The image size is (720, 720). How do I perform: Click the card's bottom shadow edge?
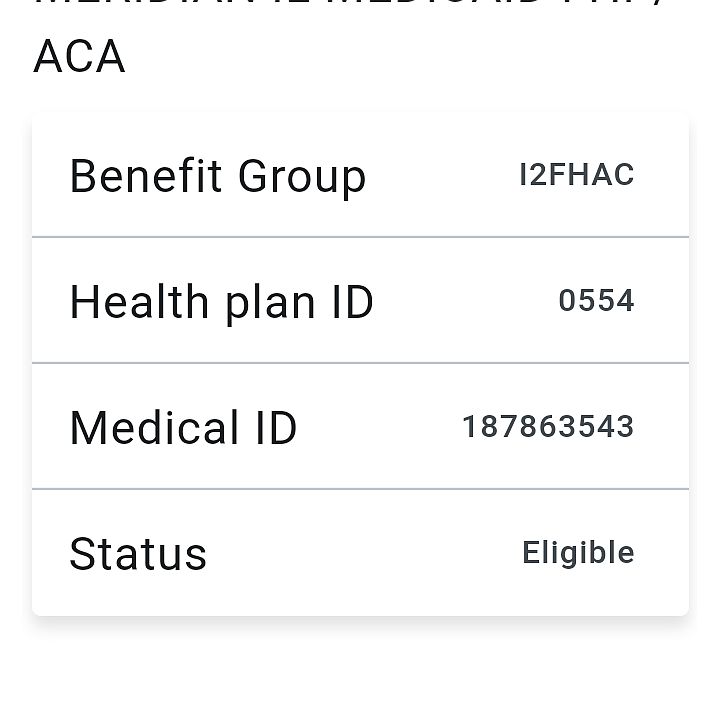coord(360,620)
